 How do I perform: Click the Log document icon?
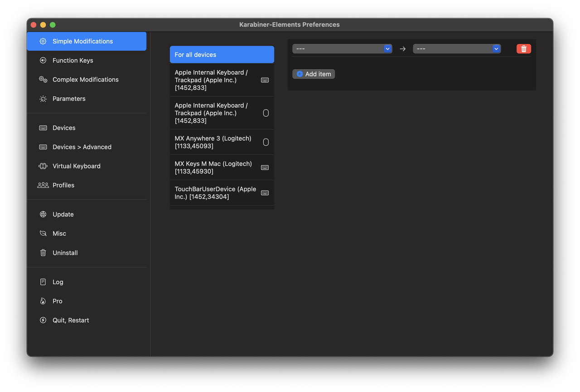point(43,282)
